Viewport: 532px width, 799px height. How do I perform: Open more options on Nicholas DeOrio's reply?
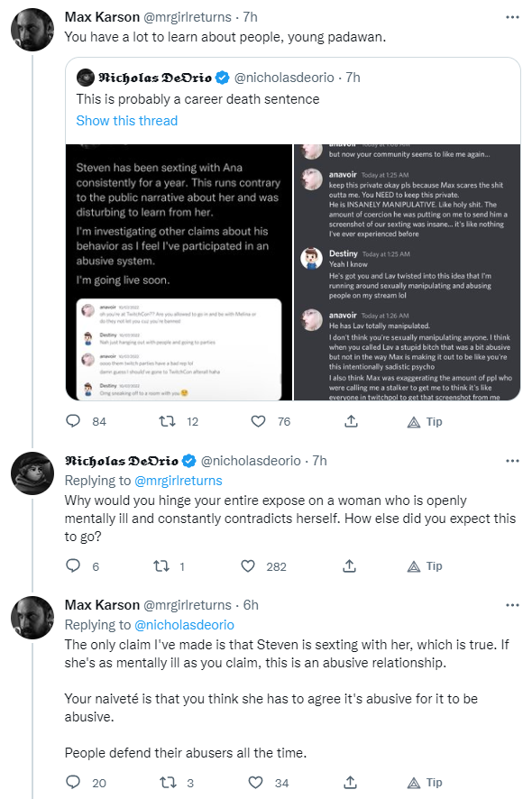point(512,461)
